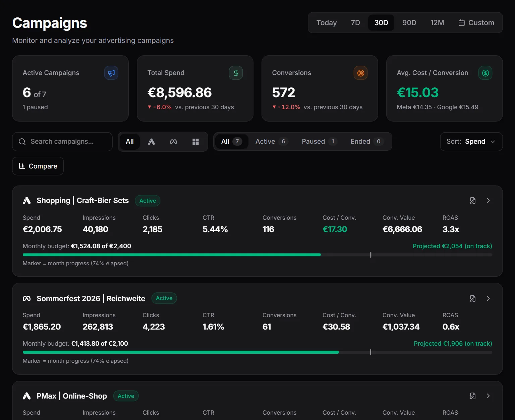Viewport: 515px width, 420px height.
Task: Switch the time range to 90D
Action: [409, 23]
